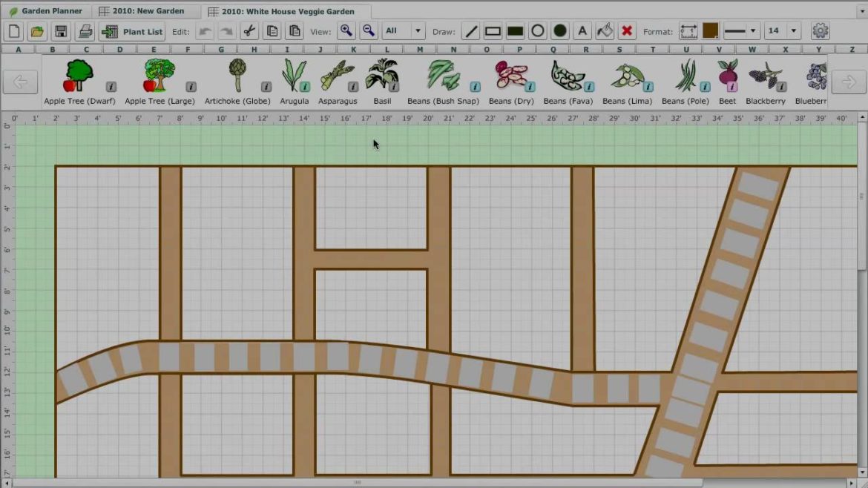The height and width of the screenshot is (488, 868).
Task: Open the Cut tool with scissors icon
Action: click(250, 30)
